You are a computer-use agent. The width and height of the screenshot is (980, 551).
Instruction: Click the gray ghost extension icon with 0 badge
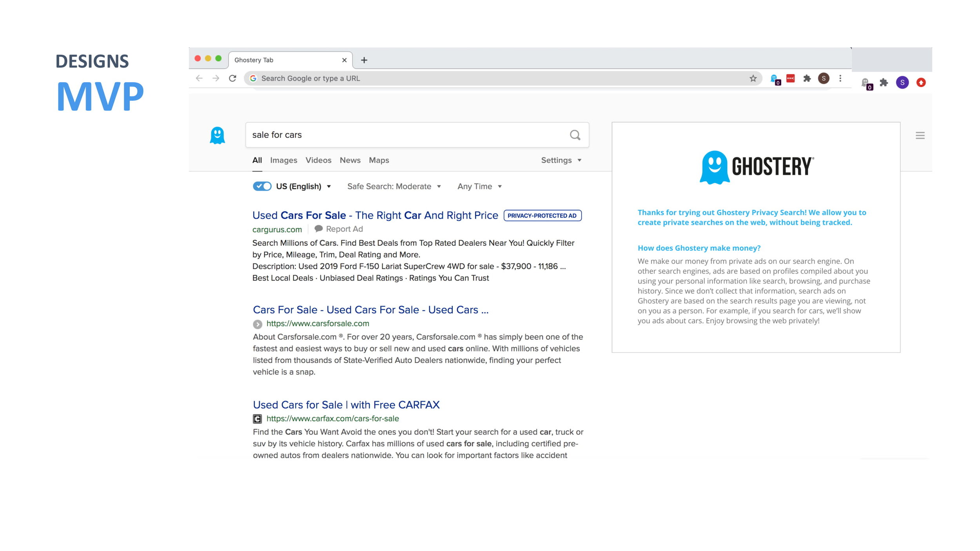point(867,83)
